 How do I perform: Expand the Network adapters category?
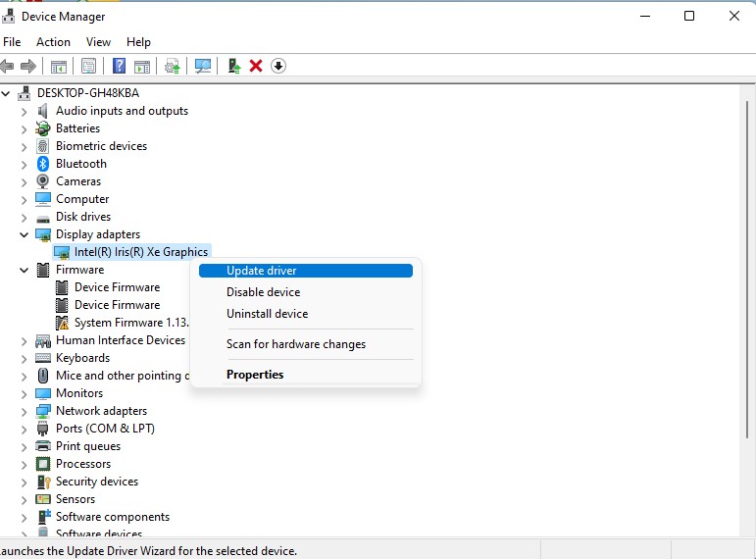[25, 412]
